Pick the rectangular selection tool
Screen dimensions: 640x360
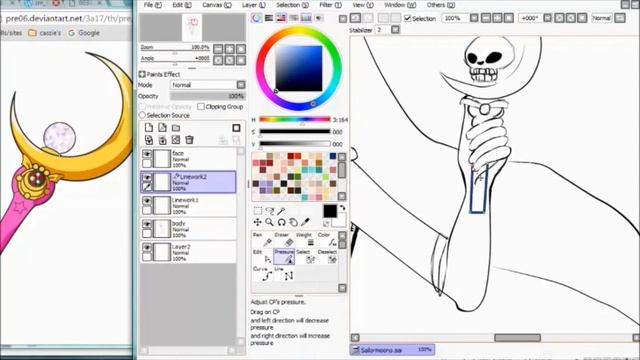tap(258, 211)
